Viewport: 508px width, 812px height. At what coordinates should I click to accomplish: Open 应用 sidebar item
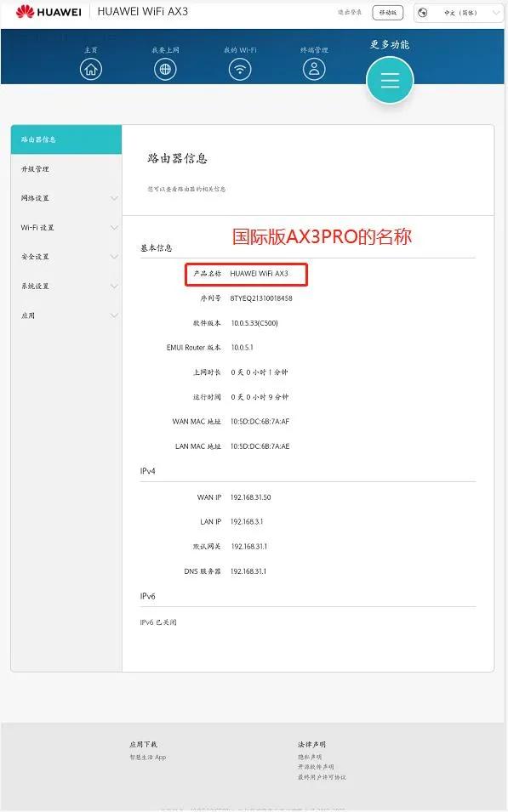click(x=66, y=315)
